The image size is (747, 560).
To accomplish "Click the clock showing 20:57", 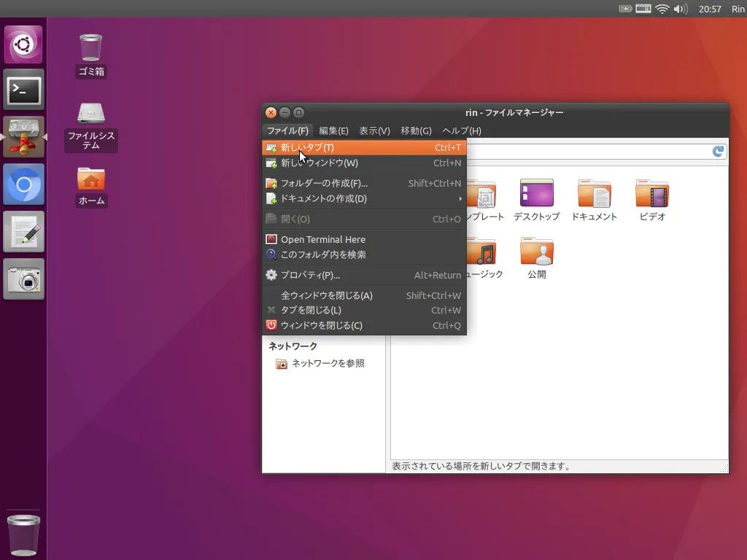I will click(710, 9).
